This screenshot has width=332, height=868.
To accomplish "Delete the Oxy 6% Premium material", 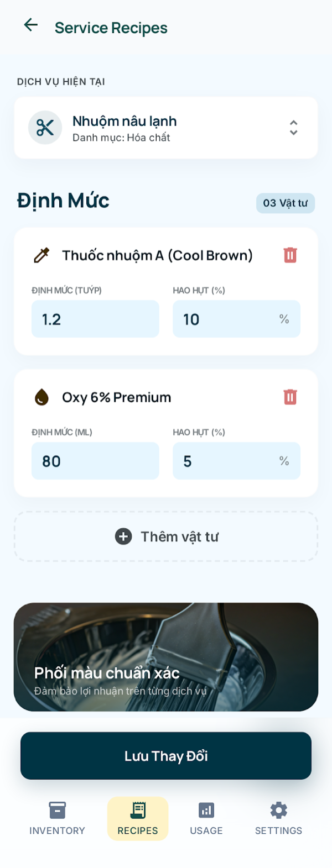I will pos(290,397).
